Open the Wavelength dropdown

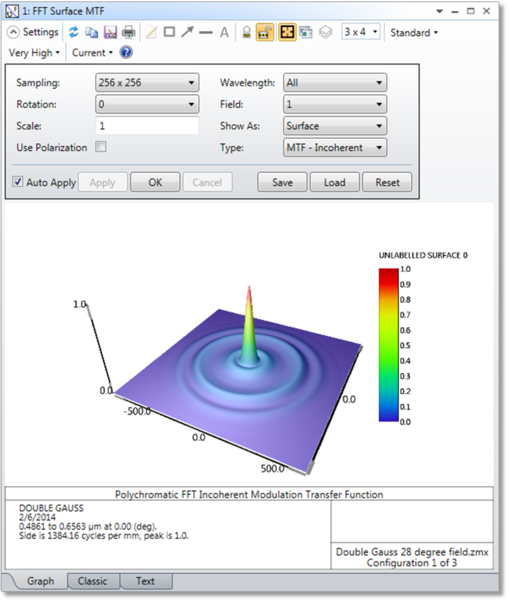[335, 82]
